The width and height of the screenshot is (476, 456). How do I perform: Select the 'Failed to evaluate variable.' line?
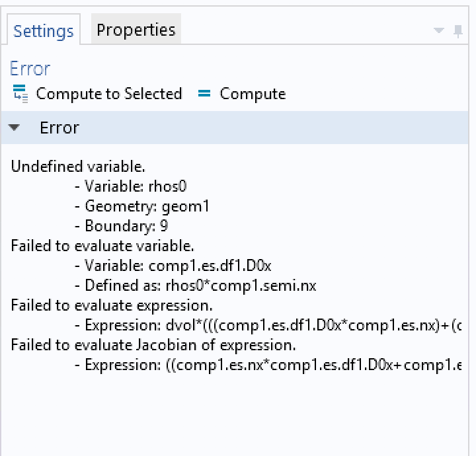pos(102,246)
